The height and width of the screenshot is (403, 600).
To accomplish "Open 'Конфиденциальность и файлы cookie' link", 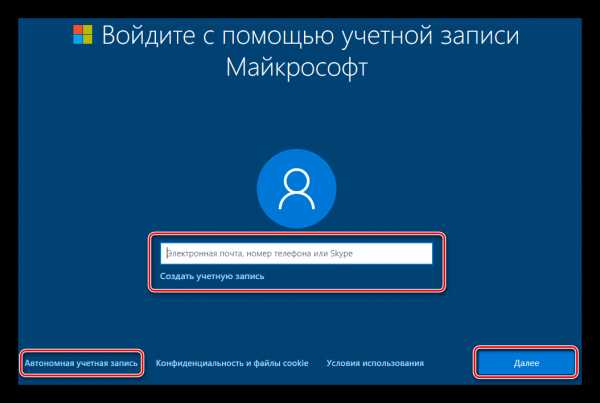I will (232, 363).
